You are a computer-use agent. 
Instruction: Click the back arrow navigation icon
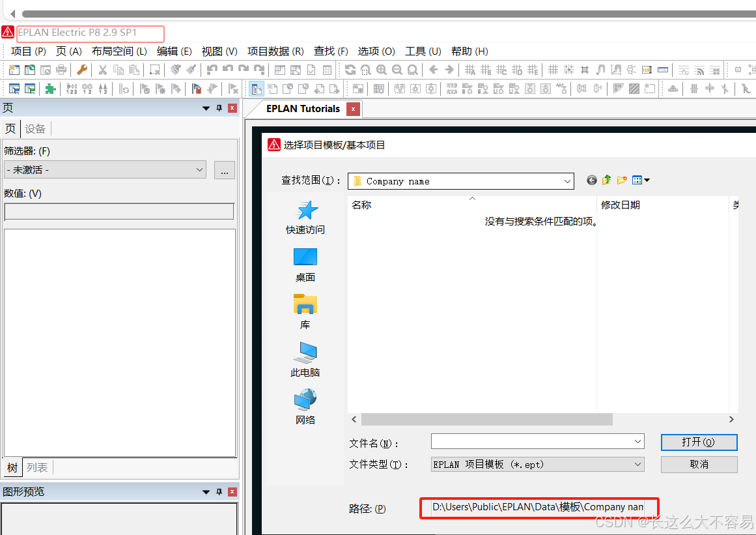[434, 70]
